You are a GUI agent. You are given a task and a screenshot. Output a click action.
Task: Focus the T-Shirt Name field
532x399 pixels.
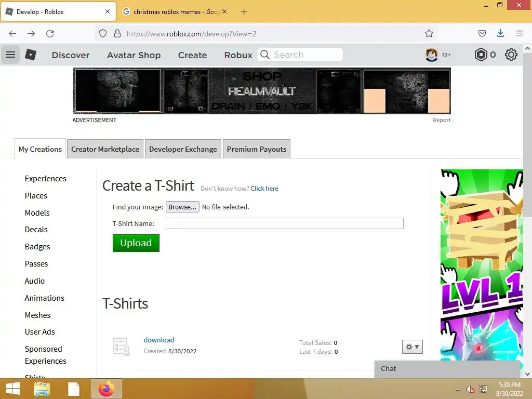284,223
